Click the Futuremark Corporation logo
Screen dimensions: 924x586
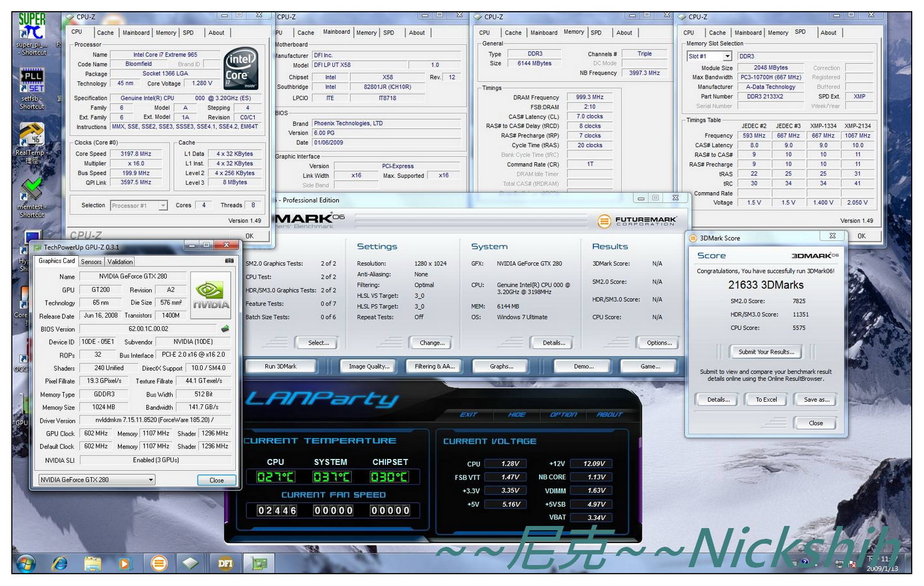[x=637, y=221]
